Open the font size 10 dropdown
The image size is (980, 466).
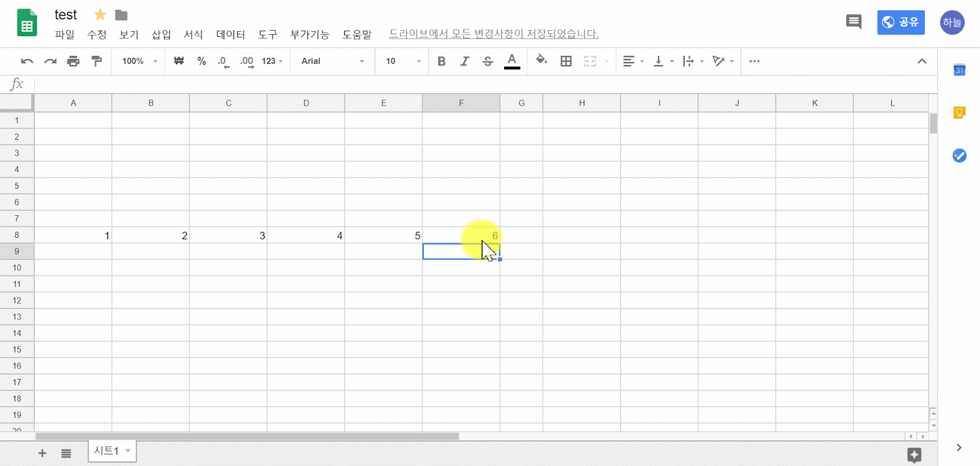(x=403, y=61)
